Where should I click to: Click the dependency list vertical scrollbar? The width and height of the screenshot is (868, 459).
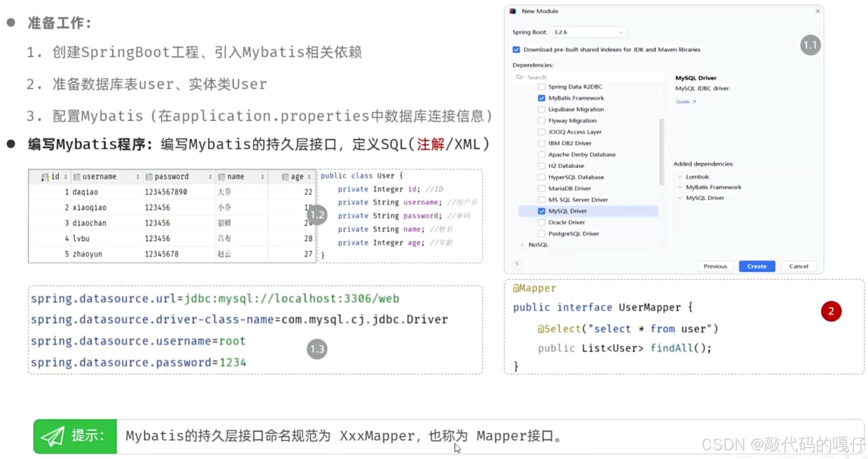(661, 152)
